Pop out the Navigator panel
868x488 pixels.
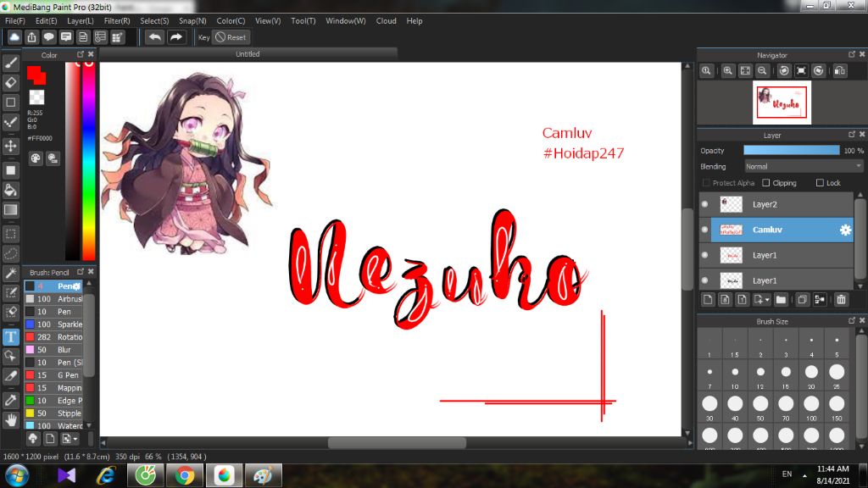point(851,54)
